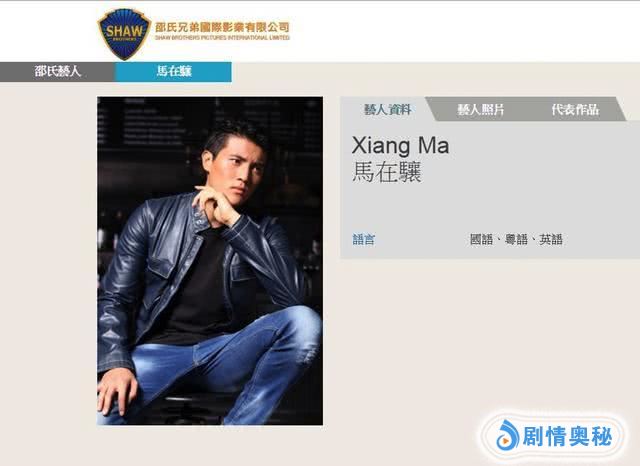Click the 剧情奥秘 watermark text
The width and height of the screenshot is (640, 466).
tap(567, 436)
